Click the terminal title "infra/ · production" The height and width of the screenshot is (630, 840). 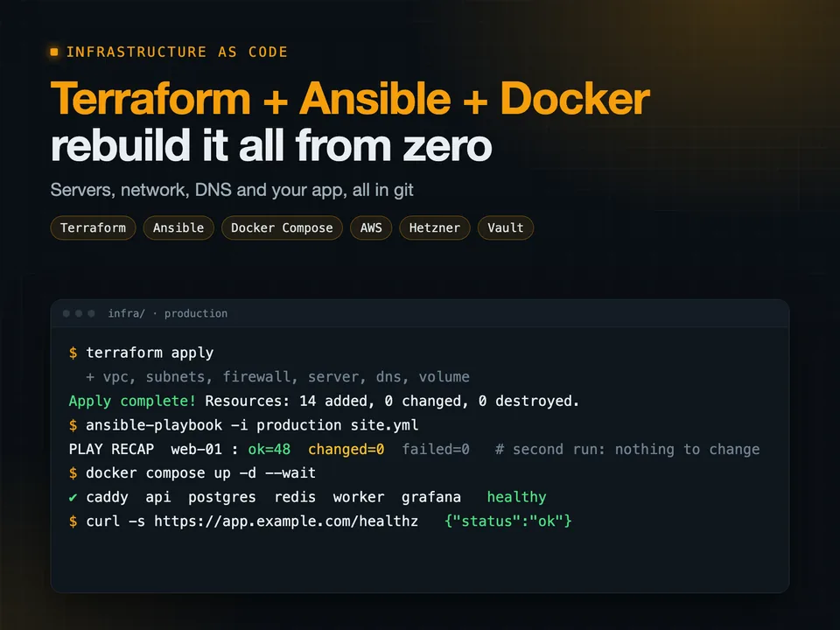[x=168, y=313]
